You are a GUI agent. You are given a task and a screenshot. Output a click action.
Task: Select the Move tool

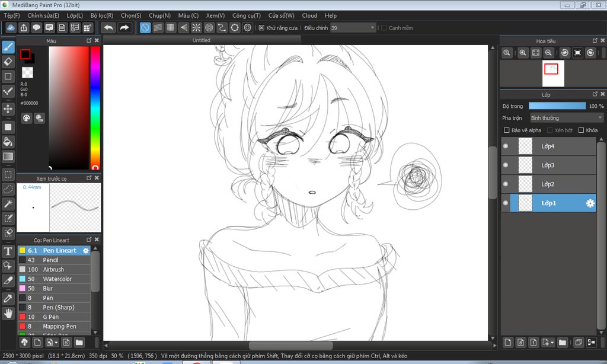[8, 108]
